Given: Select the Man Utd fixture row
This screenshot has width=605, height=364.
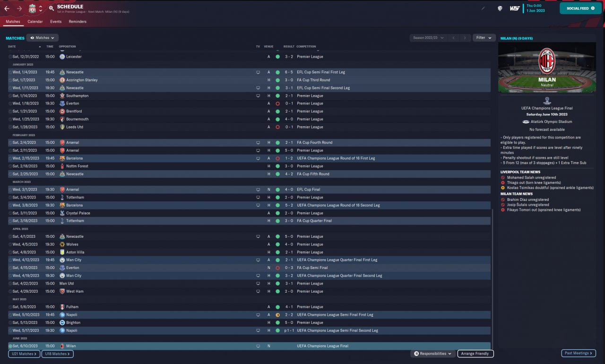Looking at the screenshot, I should tap(249, 284).
